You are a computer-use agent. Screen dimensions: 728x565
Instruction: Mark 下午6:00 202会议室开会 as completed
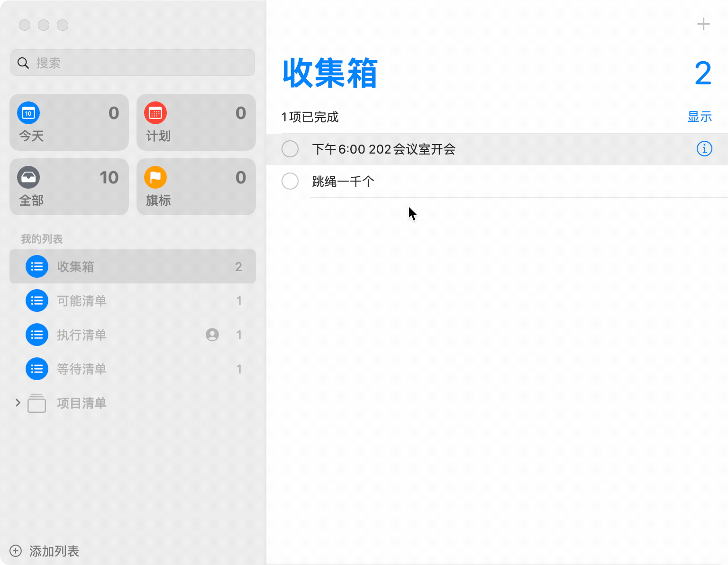pos(290,149)
